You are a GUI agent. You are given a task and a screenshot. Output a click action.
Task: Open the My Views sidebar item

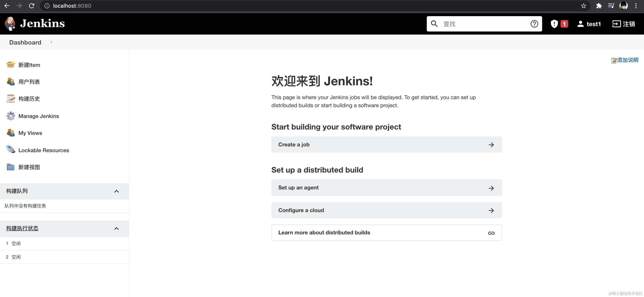30,133
